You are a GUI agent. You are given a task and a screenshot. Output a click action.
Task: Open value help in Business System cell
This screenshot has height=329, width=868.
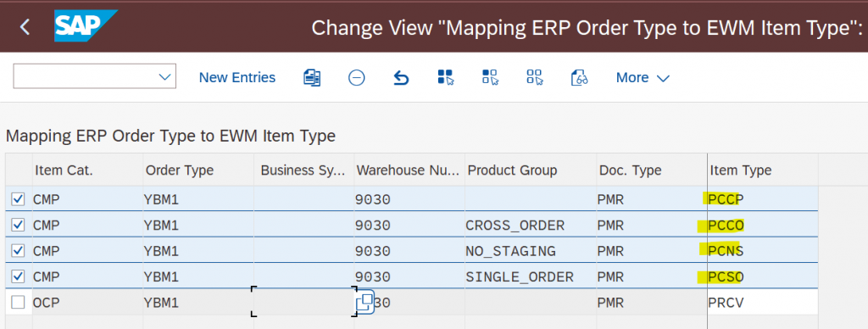365,303
